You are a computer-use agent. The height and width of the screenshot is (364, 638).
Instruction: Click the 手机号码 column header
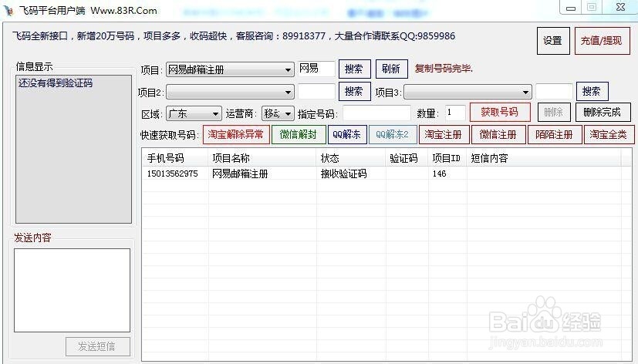[x=175, y=158]
